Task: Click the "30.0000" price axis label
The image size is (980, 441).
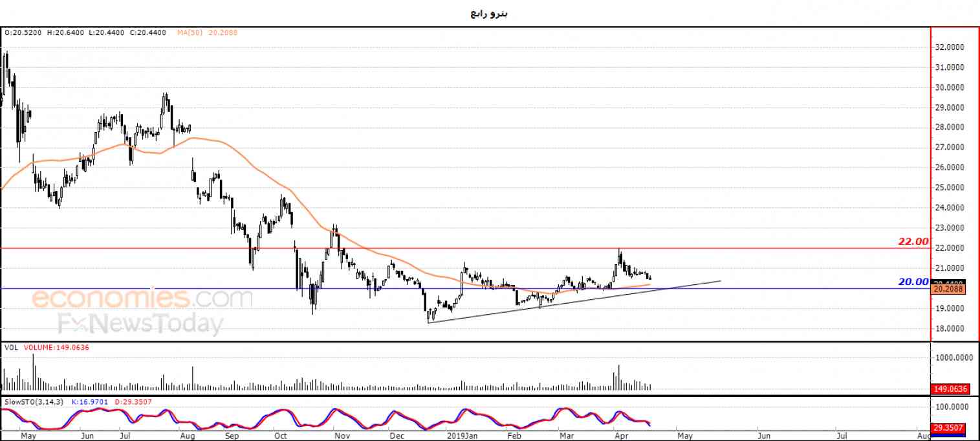Action: (950, 87)
